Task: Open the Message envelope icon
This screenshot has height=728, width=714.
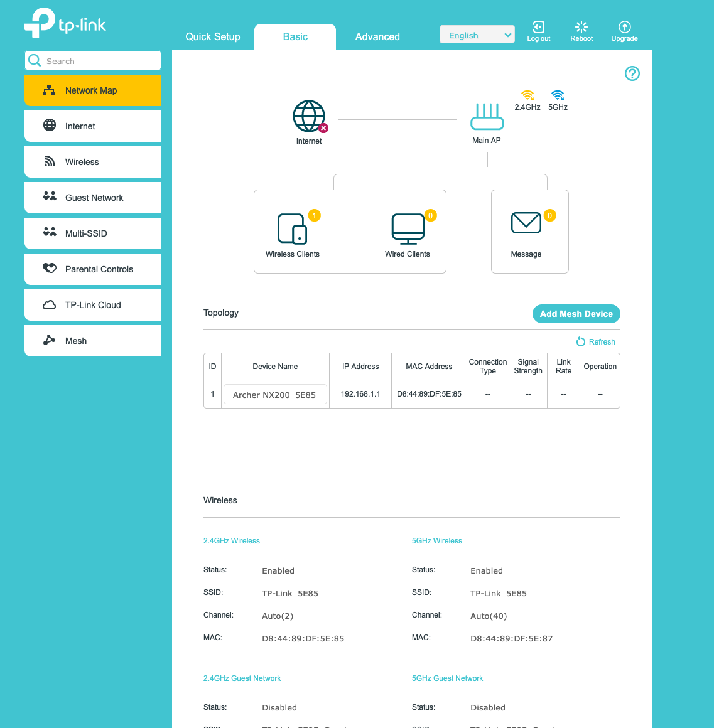Action: [x=526, y=223]
